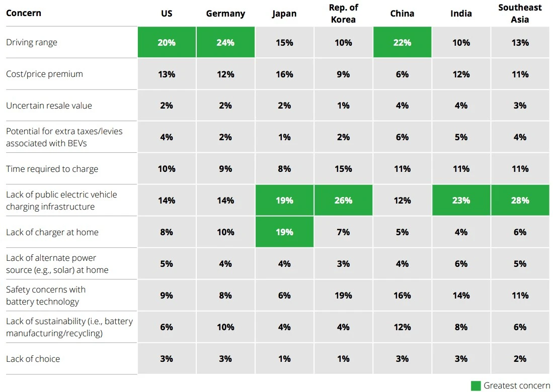Select the Rep. of Korea header
This screenshot has height=392, width=553.
click(x=343, y=14)
